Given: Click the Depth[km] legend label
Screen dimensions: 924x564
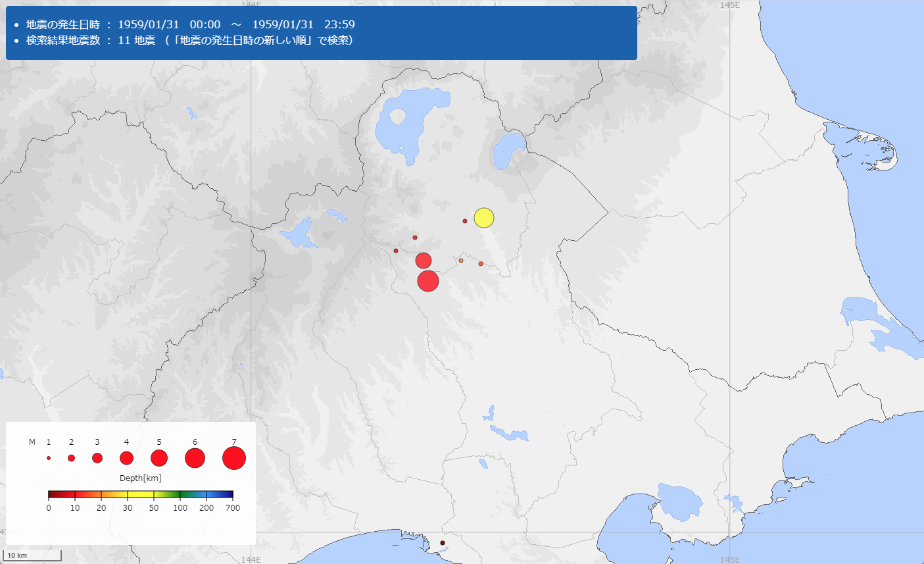Looking at the screenshot, I should click(141, 478).
